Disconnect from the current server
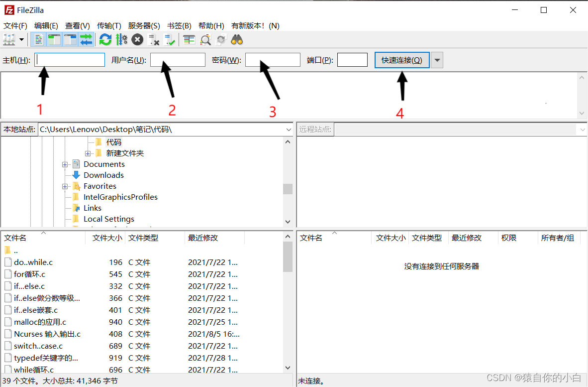This screenshot has width=588, height=387. coord(154,39)
